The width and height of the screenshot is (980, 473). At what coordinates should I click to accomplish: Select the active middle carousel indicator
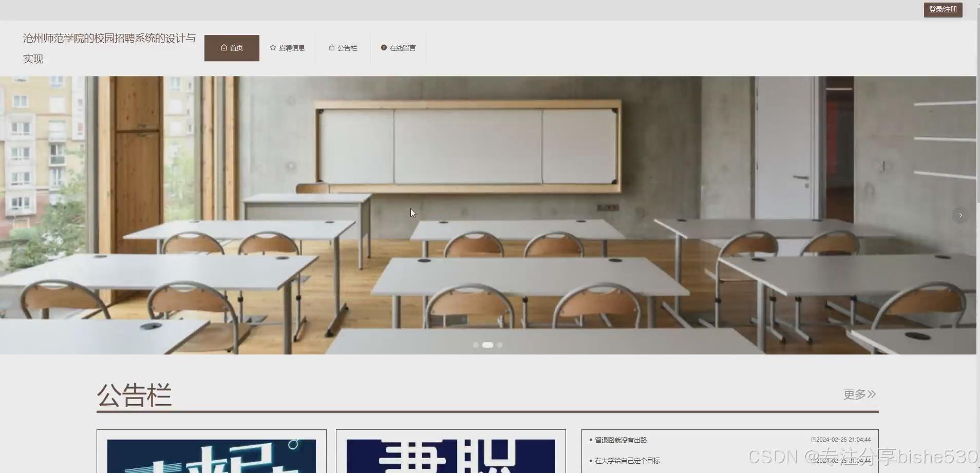pyautogui.click(x=487, y=345)
